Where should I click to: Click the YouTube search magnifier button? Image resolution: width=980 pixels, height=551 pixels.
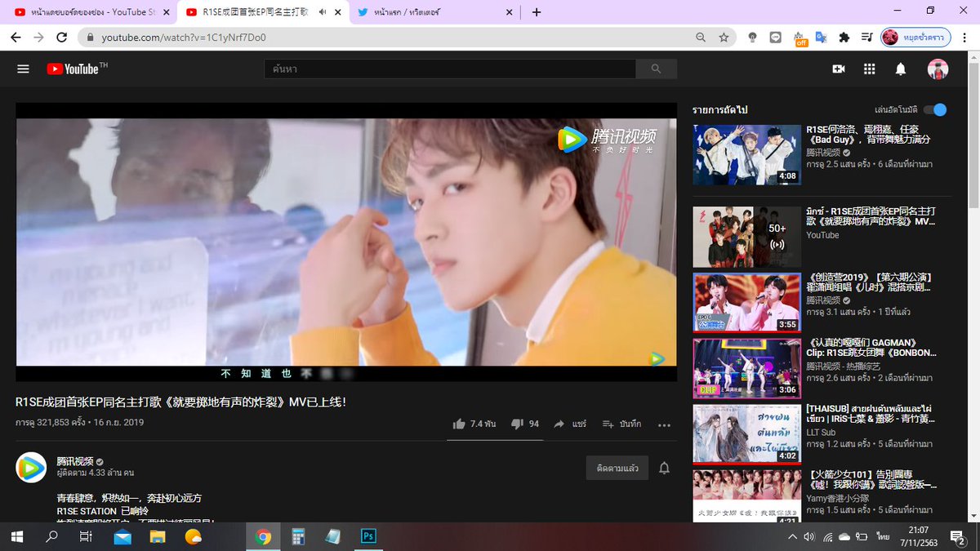[x=656, y=69]
